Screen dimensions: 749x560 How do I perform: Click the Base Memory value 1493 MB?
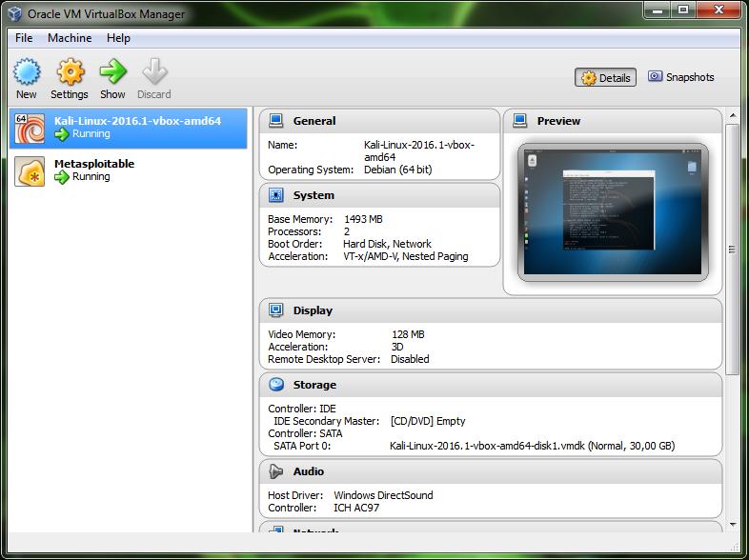(363, 219)
